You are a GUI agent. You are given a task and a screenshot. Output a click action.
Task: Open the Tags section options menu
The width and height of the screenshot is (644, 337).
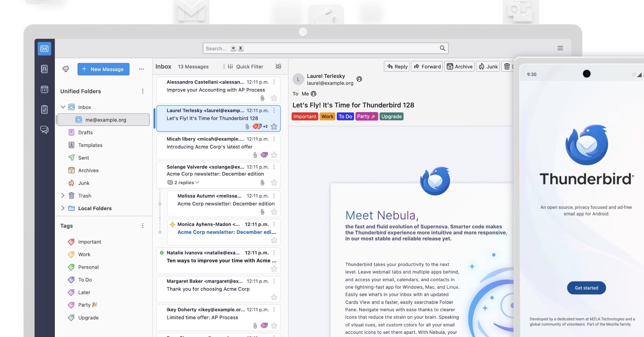pyautogui.click(x=143, y=226)
